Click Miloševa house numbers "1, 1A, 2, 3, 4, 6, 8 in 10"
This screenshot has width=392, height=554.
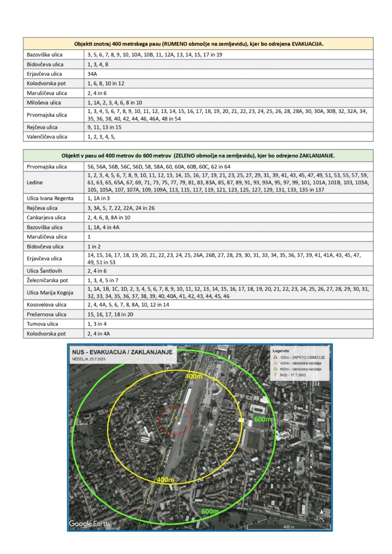115,103
